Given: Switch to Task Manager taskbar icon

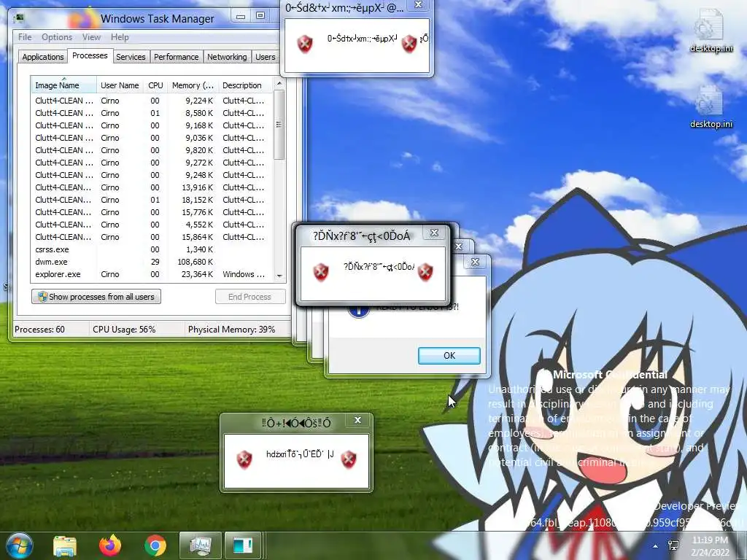Looking at the screenshot, I should point(200,545).
